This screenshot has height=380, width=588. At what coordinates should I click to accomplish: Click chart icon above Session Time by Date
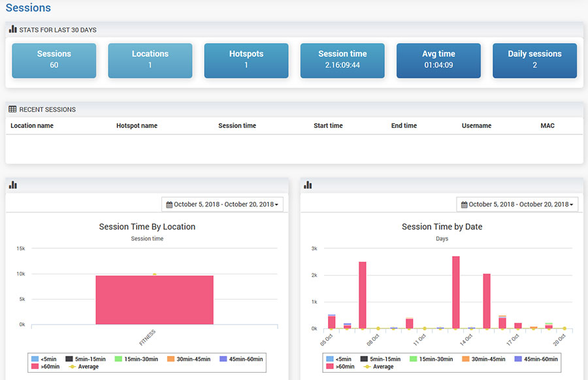(308, 185)
